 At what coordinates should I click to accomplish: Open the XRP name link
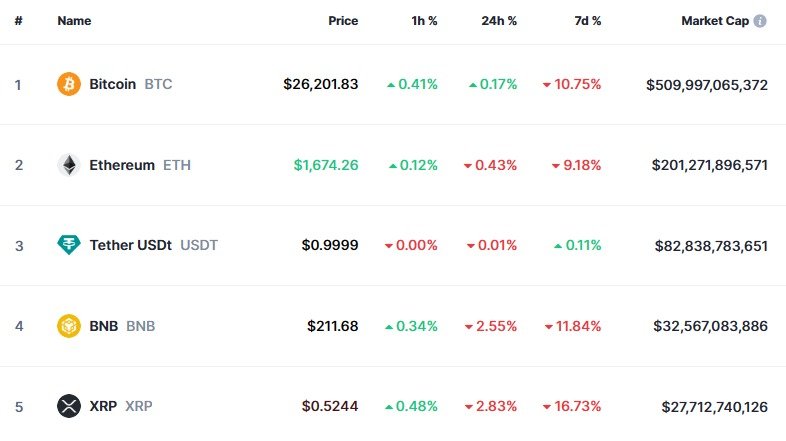tap(103, 406)
